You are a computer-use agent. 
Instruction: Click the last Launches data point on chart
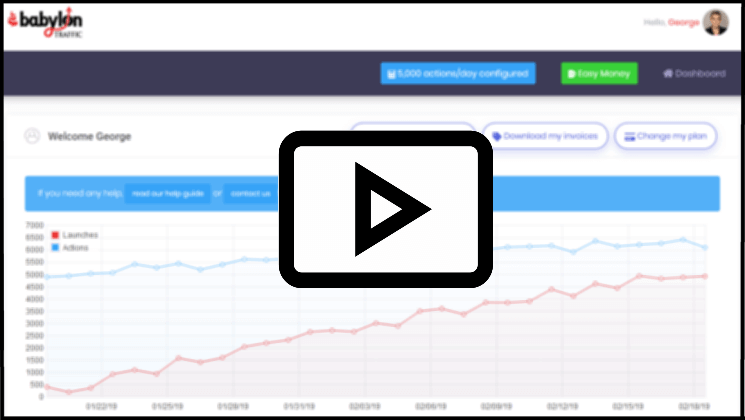point(705,276)
